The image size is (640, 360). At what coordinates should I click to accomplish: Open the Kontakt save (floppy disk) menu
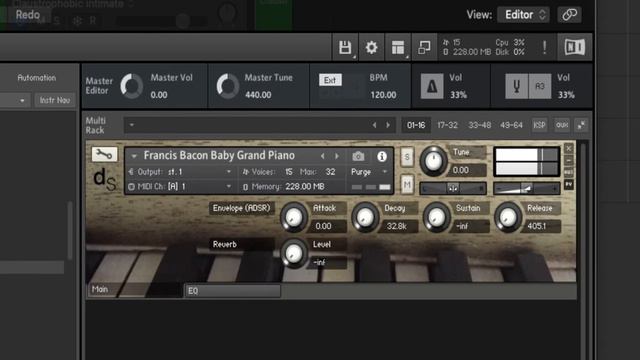[x=345, y=48]
